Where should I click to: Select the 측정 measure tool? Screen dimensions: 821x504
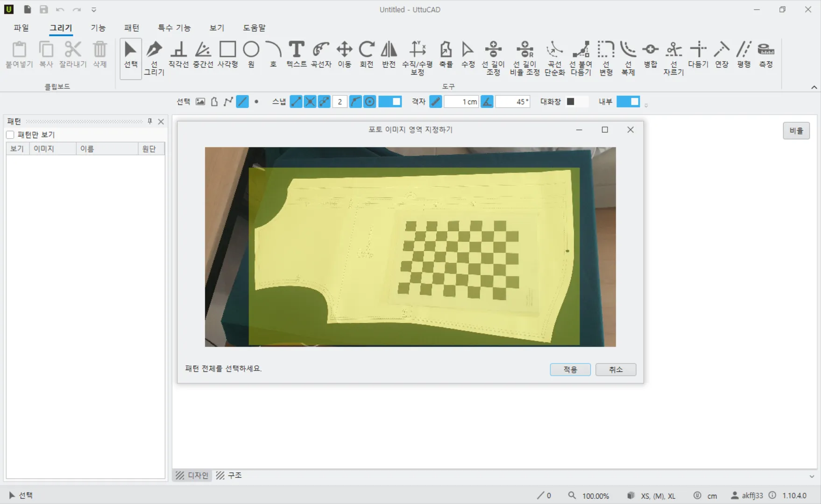(766, 55)
